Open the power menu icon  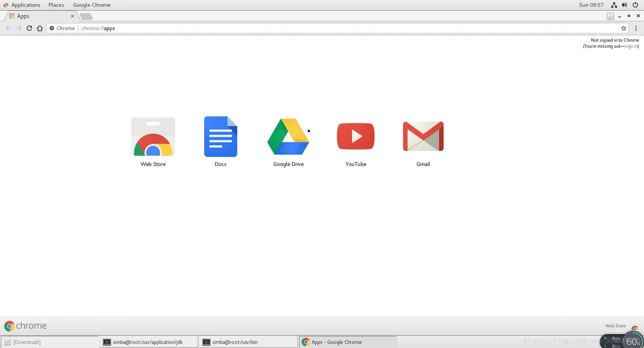[635, 5]
